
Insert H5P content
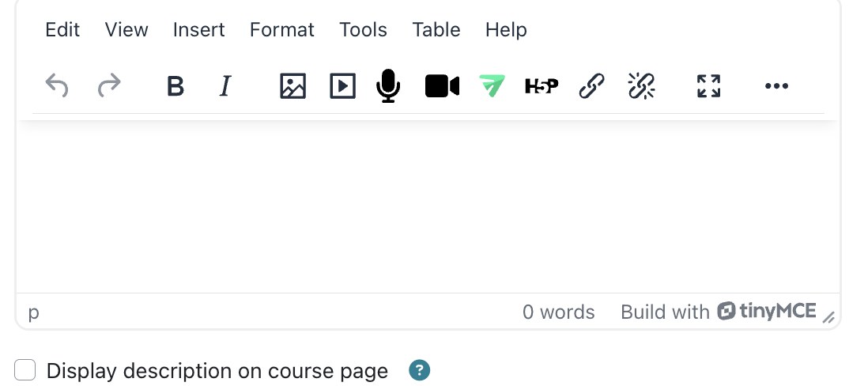[x=542, y=86]
